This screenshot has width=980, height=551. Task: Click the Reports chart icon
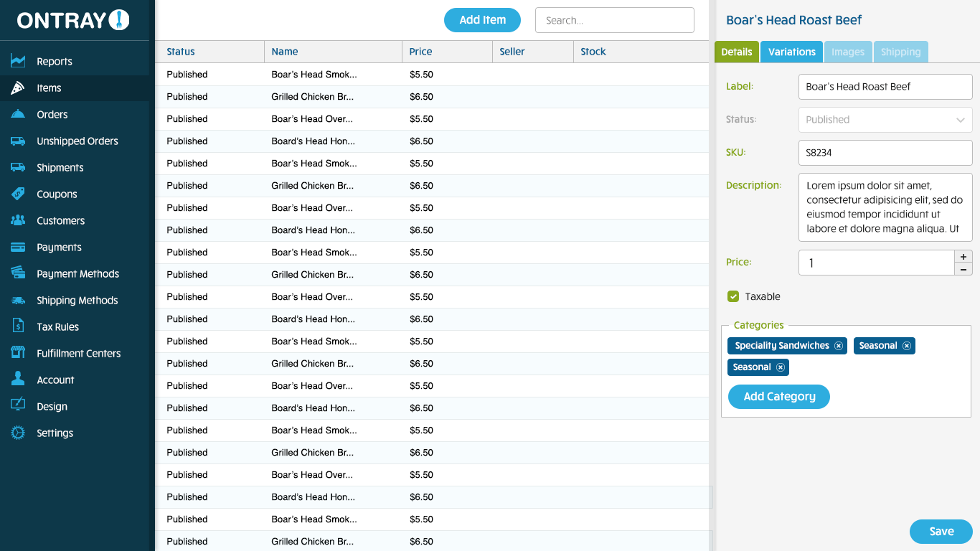pyautogui.click(x=18, y=61)
